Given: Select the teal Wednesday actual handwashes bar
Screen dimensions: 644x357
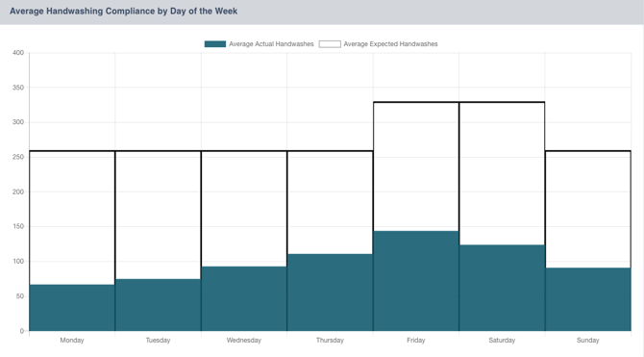Looking at the screenshot, I should (x=244, y=298).
